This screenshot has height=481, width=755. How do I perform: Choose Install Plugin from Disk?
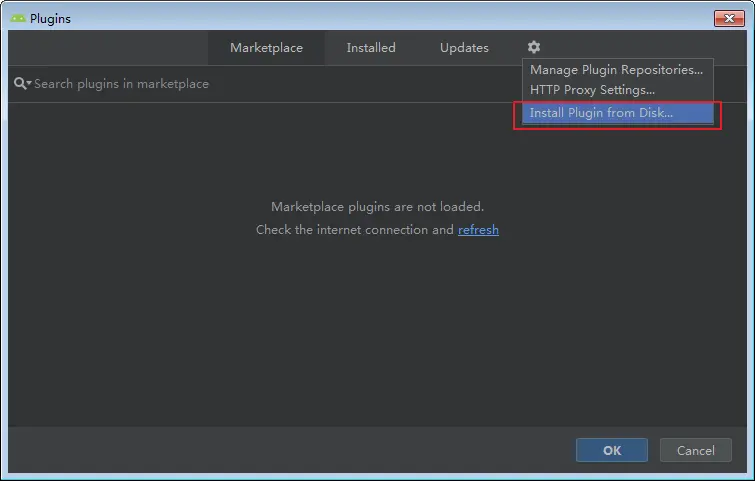pyautogui.click(x=617, y=113)
